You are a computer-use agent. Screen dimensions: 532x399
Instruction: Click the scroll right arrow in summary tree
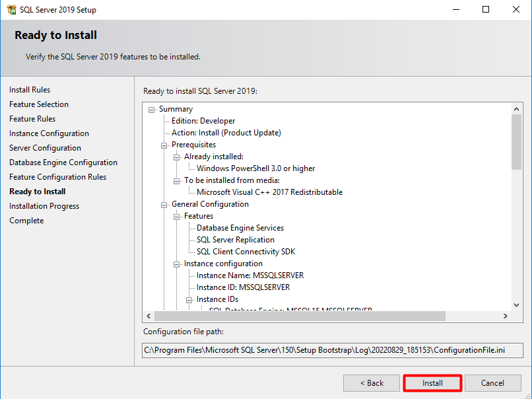pos(506,316)
